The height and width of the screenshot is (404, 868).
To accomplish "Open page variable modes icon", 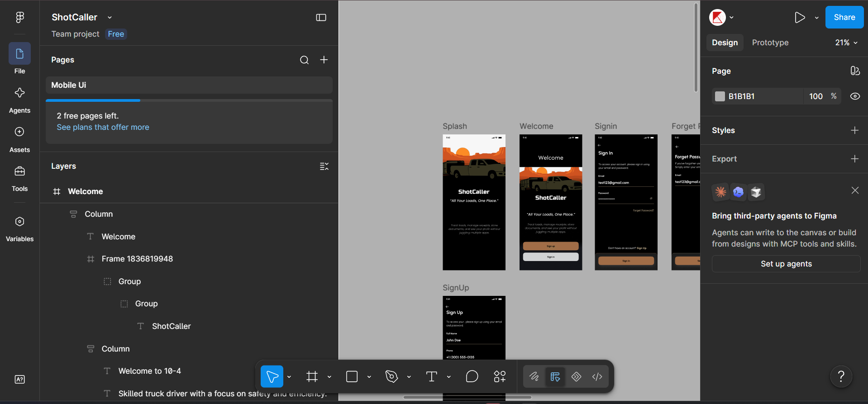I will (x=855, y=71).
